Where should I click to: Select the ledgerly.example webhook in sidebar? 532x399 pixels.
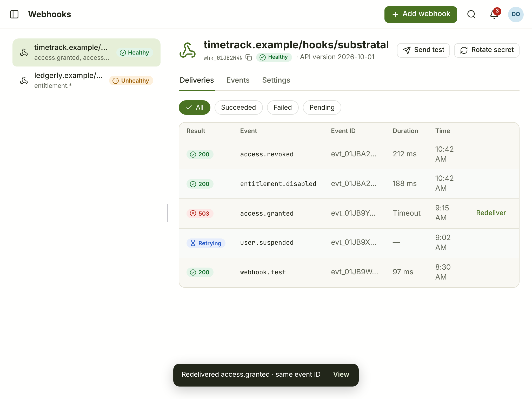(86, 81)
